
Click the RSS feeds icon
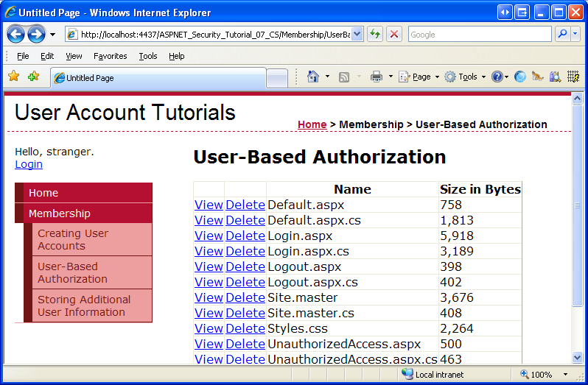(344, 77)
